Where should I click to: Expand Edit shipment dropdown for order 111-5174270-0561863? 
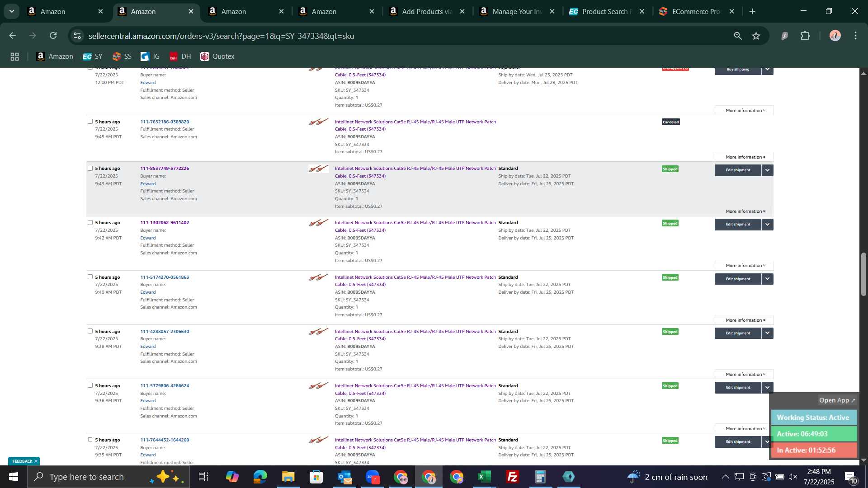pyautogui.click(x=768, y=279)
